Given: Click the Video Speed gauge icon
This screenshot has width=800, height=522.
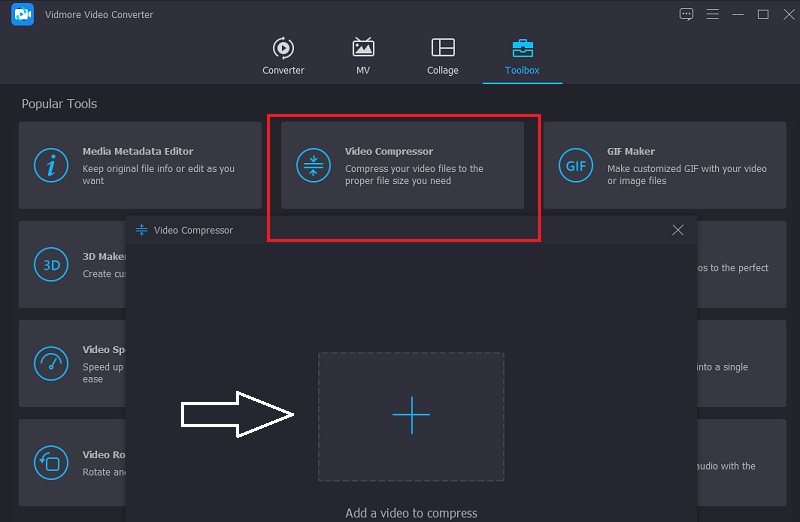Looking at the screenshot, I should tap(50, 363).
